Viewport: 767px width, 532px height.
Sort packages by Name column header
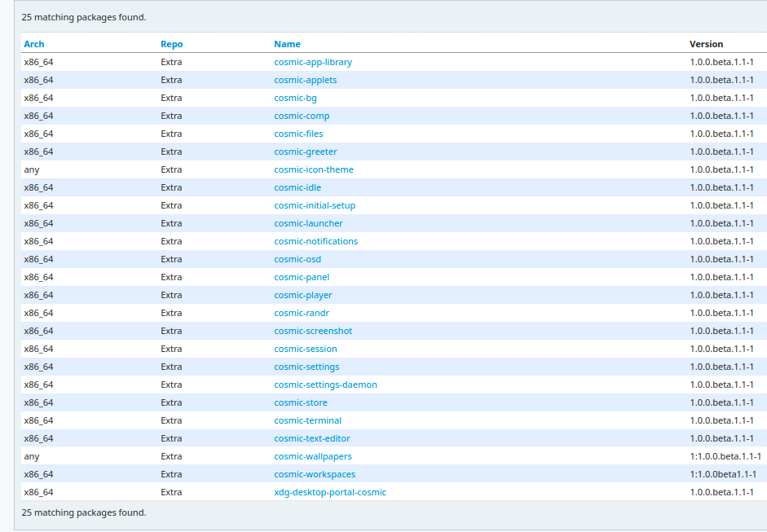pos(287,44)
